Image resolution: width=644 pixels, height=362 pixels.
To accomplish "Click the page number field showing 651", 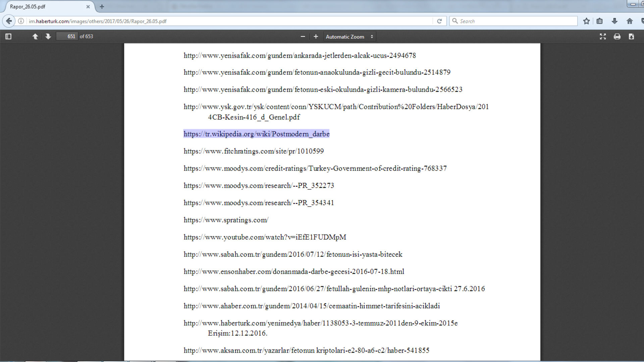I will (x=67, y=37).
